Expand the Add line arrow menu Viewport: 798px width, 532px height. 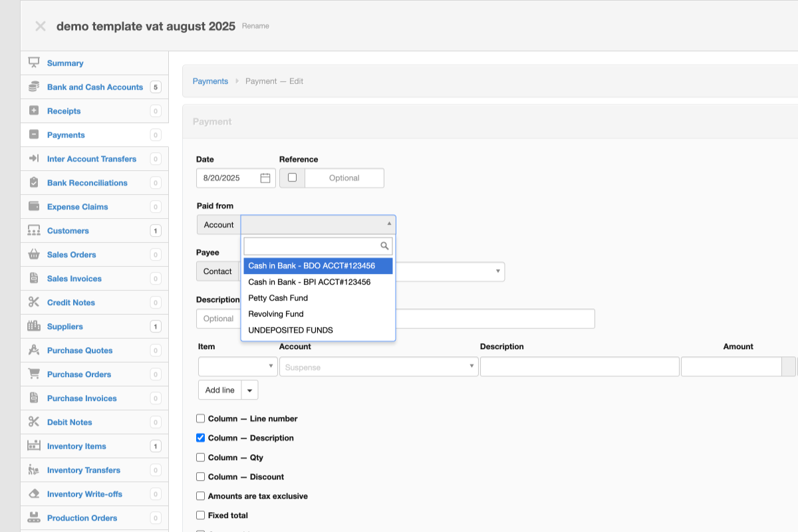click(x=250, y=390)
